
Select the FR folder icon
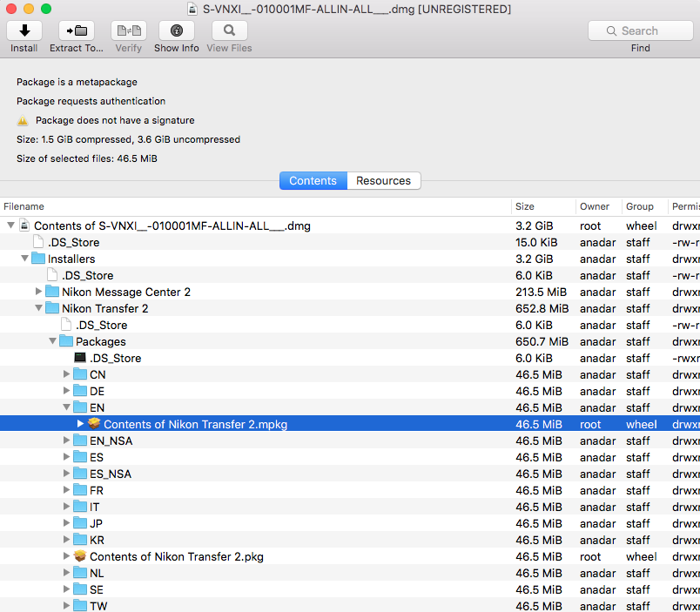[x=80, y=490]
